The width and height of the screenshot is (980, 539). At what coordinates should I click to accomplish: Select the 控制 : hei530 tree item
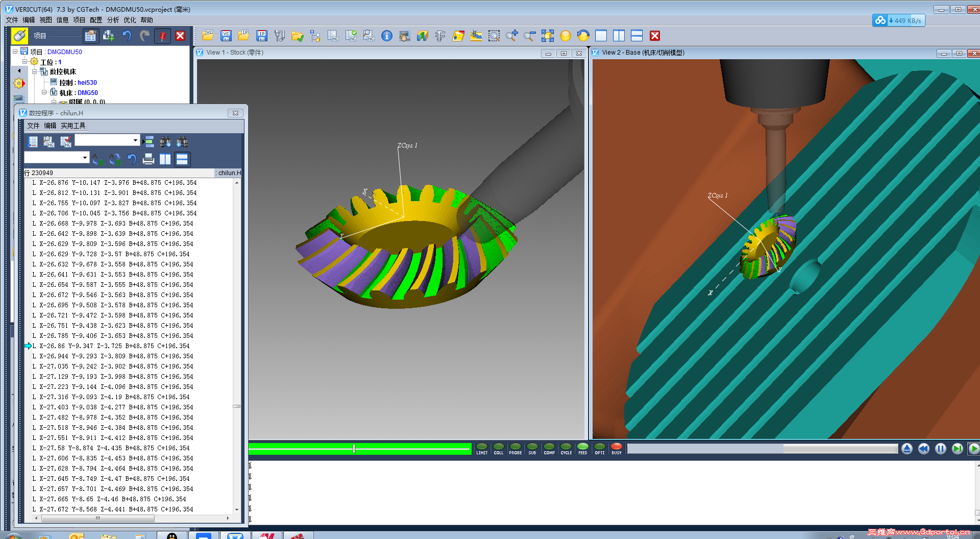coord(78,82)
